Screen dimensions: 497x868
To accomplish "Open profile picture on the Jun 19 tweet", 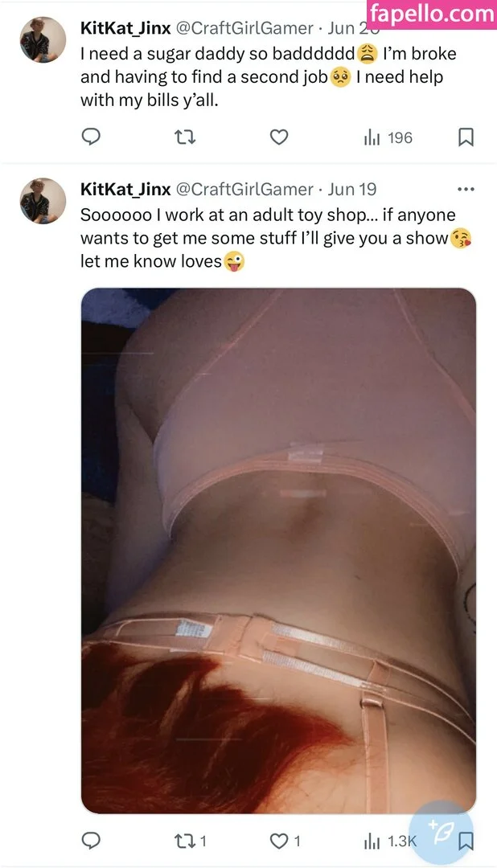I will (x=43, y=201).
